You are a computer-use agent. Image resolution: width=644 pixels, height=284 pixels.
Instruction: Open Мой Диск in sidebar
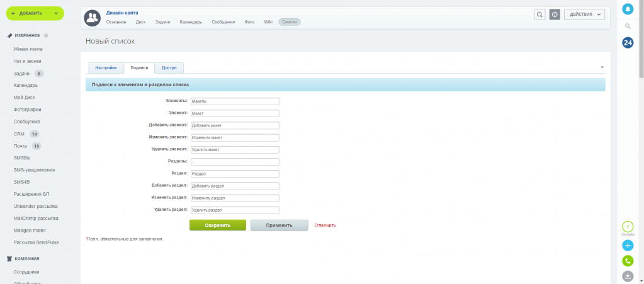pyautogui.click(x=24, y=98)
